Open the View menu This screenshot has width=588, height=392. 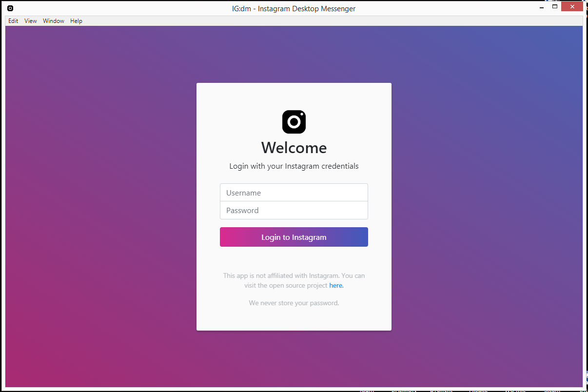tap(31, 21)
